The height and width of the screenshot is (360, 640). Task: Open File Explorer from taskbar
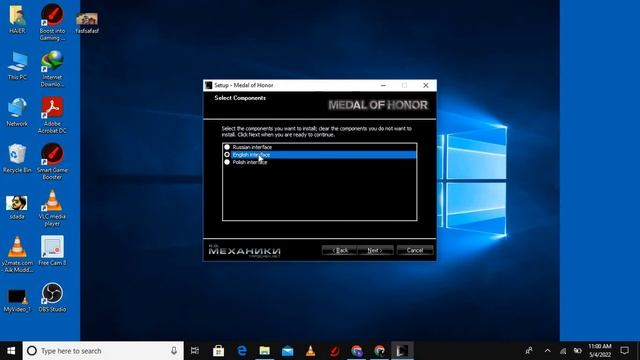(x=264, y=351)
